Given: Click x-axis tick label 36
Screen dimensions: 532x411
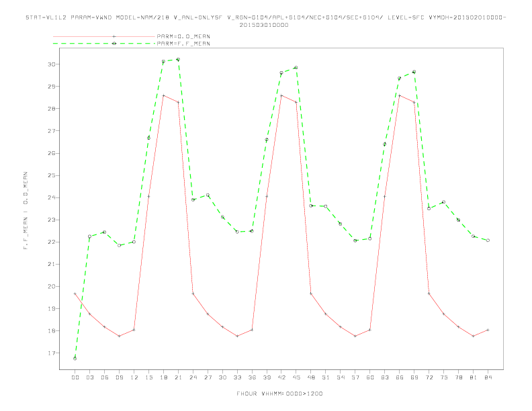Looking at the screenshot, I should point(252,377).
